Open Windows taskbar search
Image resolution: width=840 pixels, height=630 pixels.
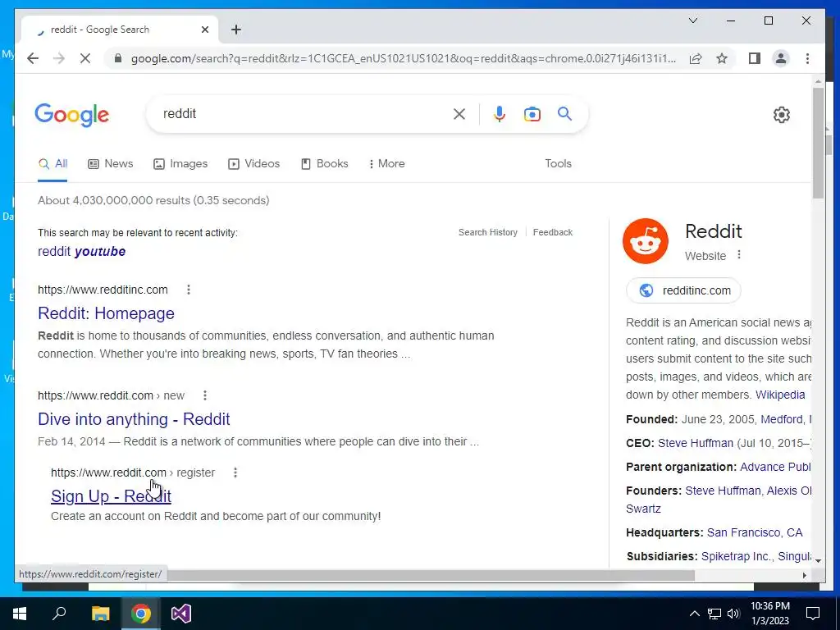click(59, 614)
